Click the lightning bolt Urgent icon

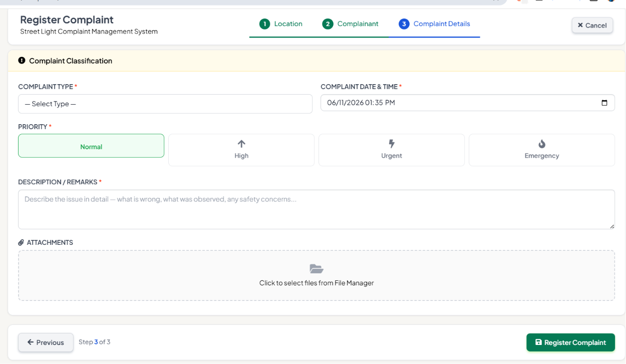(392, 144)
